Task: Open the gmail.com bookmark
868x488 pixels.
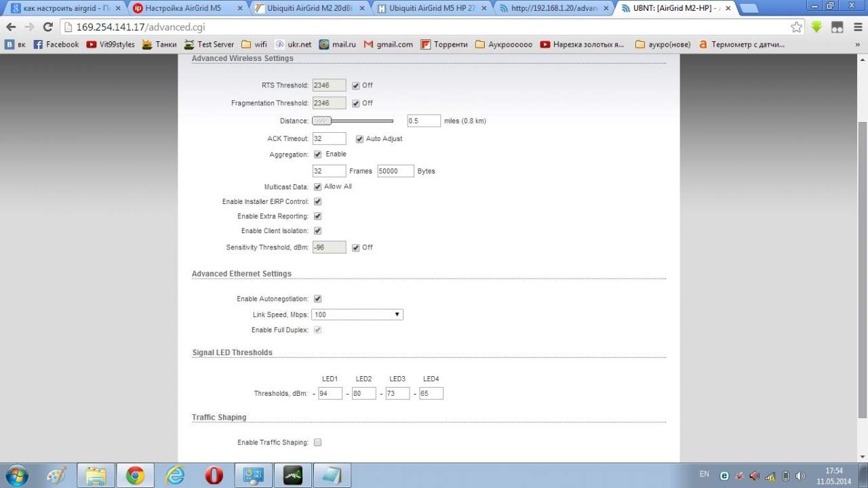Action: tap(388, 44)
